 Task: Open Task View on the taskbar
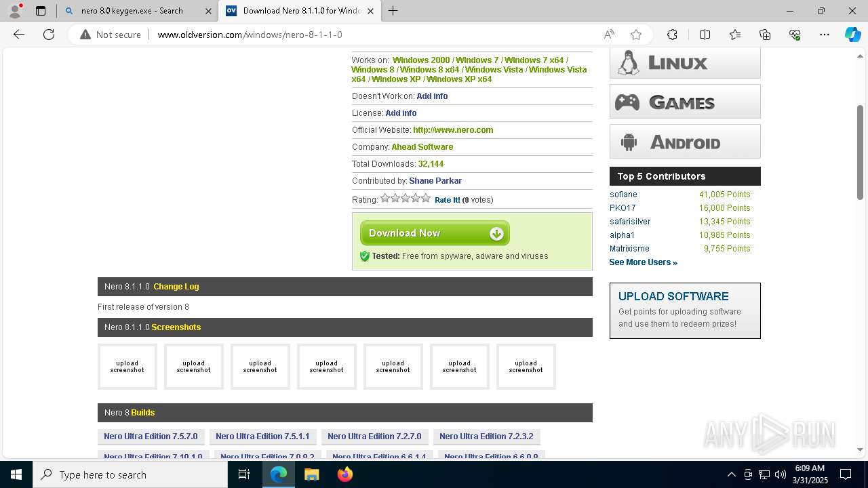(244, 474)
